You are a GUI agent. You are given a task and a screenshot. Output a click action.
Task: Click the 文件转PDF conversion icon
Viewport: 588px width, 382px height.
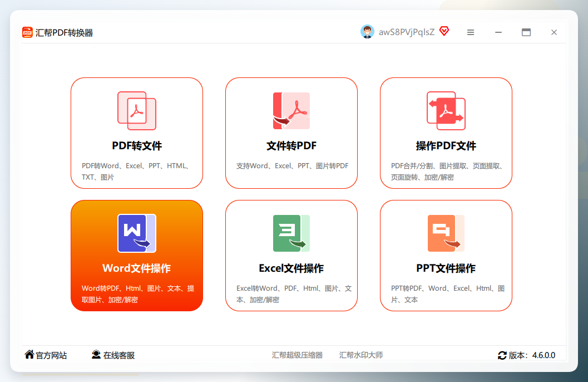[x=291, y=111]
